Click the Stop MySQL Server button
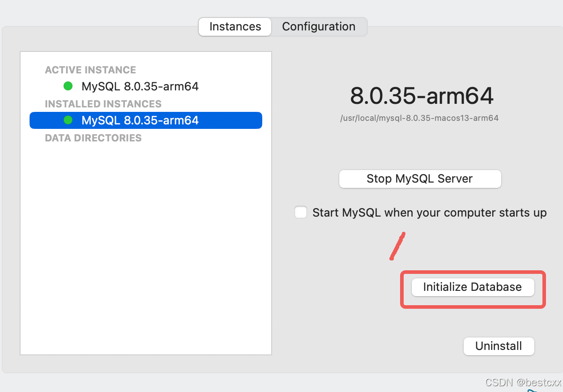Image resolution: width=563 pixels, height=392 pixels. click(x=420, y=179)
